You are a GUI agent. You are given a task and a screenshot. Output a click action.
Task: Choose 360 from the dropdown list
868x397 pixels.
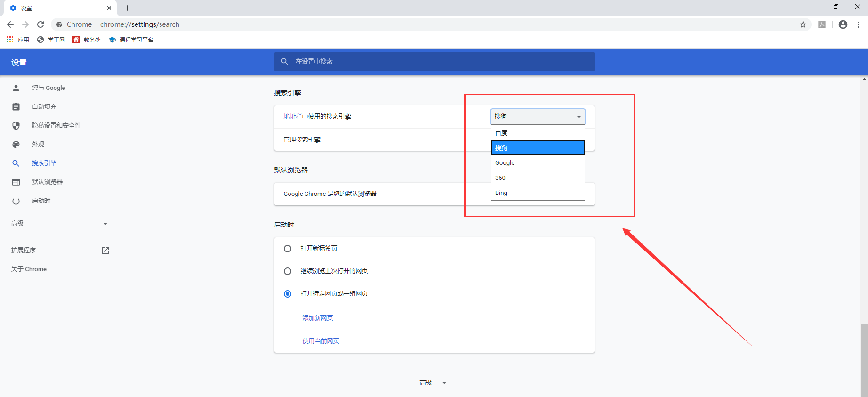538,178
